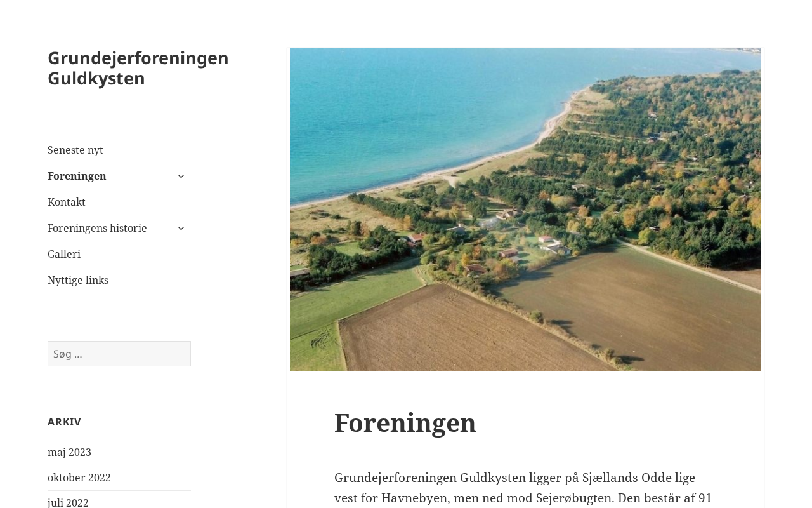Expand the Foreningens historie submenu chevron
The height and width of the screenshot is (508, 812).
tap(181, 228)
